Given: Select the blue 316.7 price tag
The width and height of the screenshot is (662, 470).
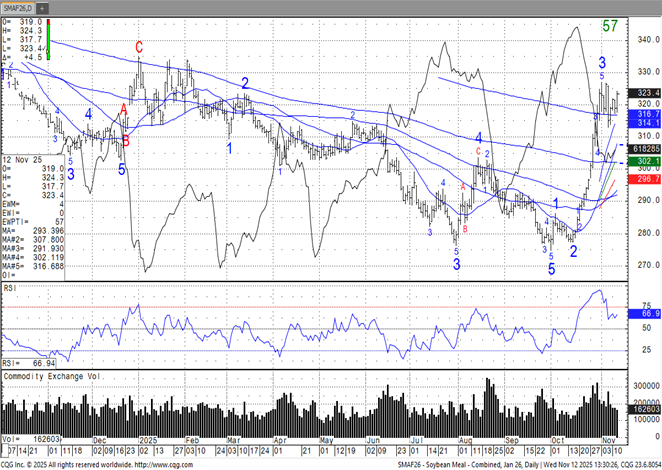Looking at the screenshot, I should [x=645, y=115].
